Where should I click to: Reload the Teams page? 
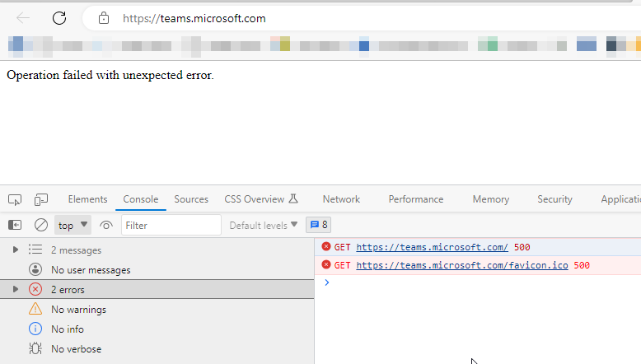click(59, 18)
